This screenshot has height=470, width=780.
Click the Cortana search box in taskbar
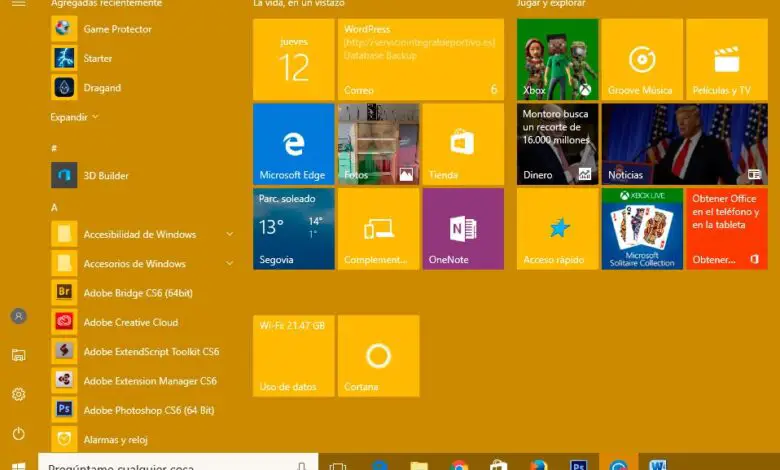[178, 463]
